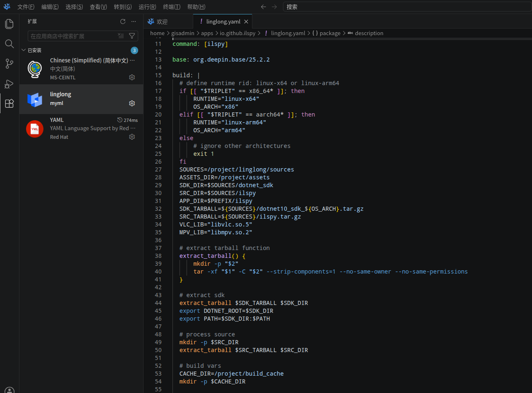532x393 pixels.
Task: Open manage gear for YAML extension
Action: pyautogui.click(x=132, y=137)
